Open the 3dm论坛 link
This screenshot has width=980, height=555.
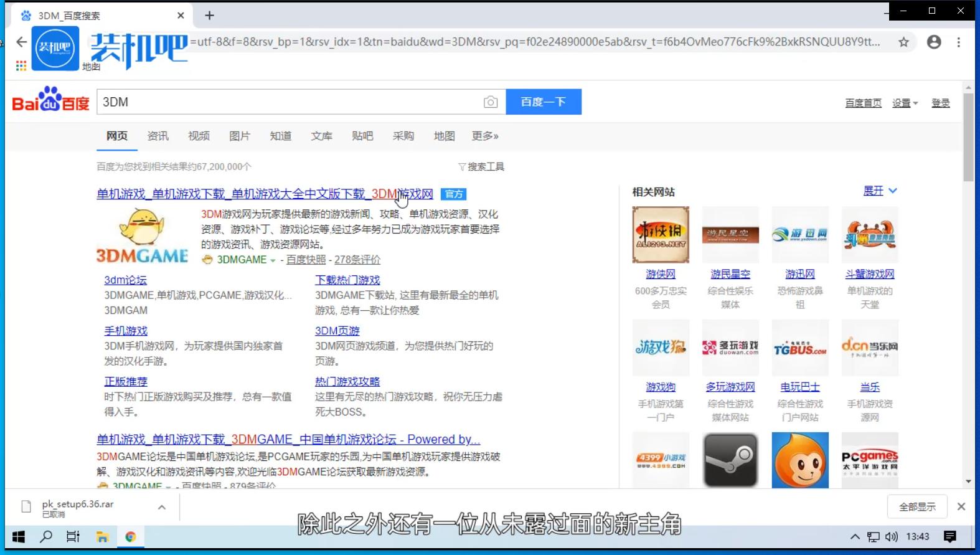(x=125, y=280)
